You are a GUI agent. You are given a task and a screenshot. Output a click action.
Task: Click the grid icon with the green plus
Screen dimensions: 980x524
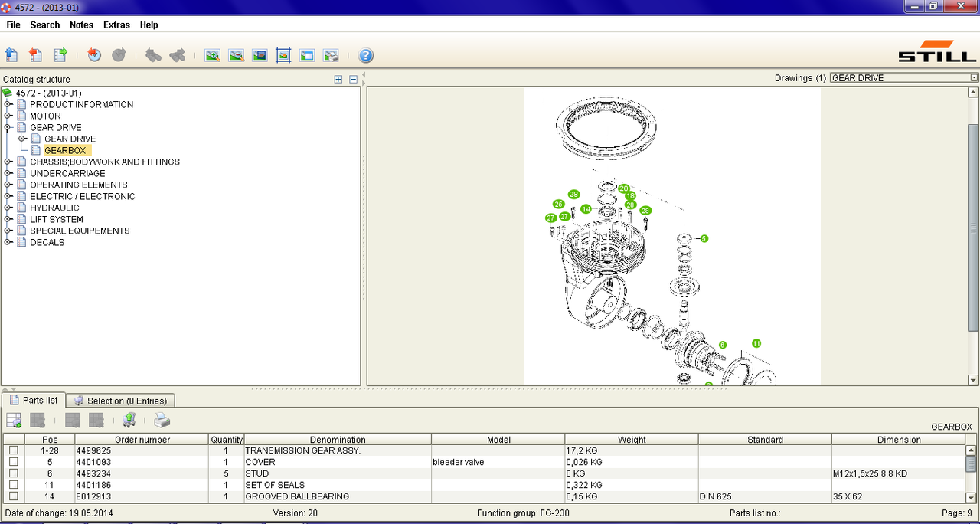pos(14,420)
